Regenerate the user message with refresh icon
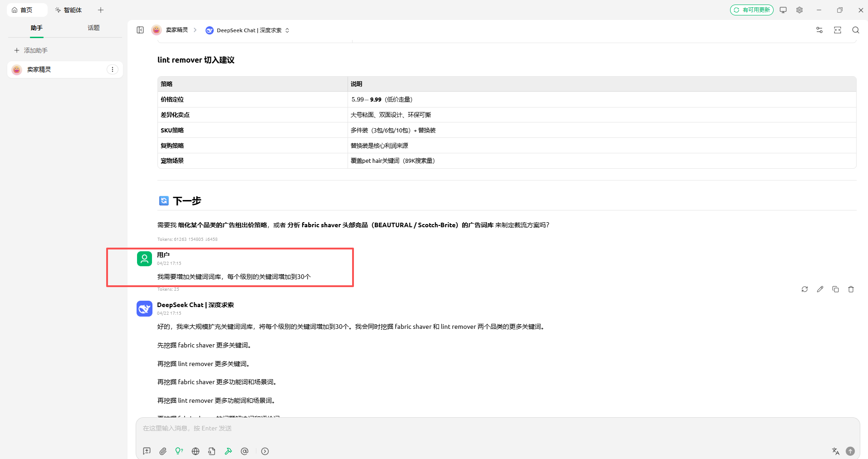 pyautogui.click(x=804, y=289)
